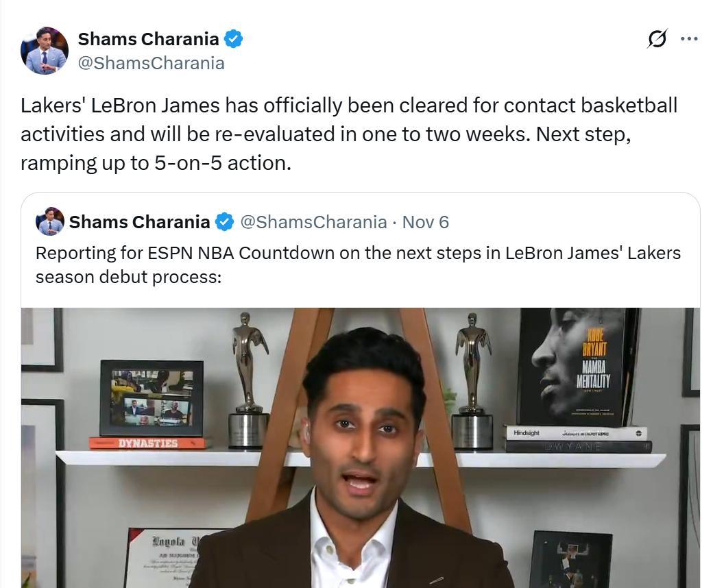Screen dimensions: 713x588
Task: Click the @ShamsCharania handle under main name
Action: [151, 63]
